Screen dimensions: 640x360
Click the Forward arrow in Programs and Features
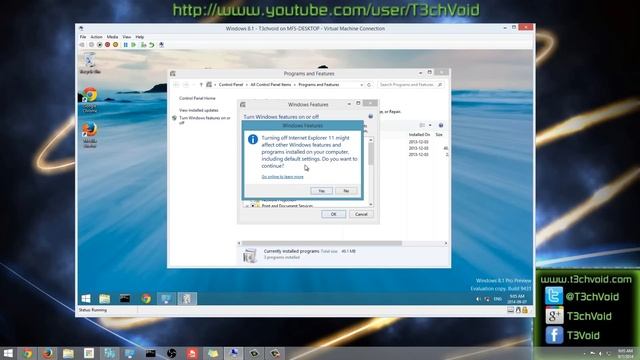(x=186, y=84)
